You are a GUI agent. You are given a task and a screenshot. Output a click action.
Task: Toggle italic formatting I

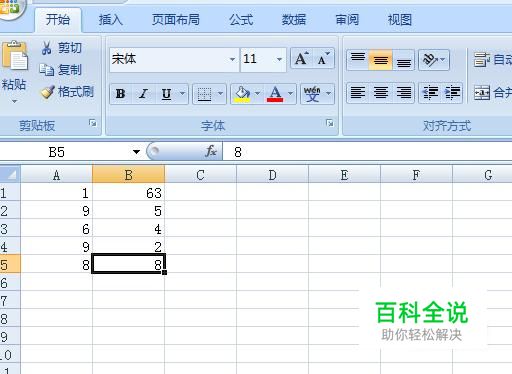(143, 94)
